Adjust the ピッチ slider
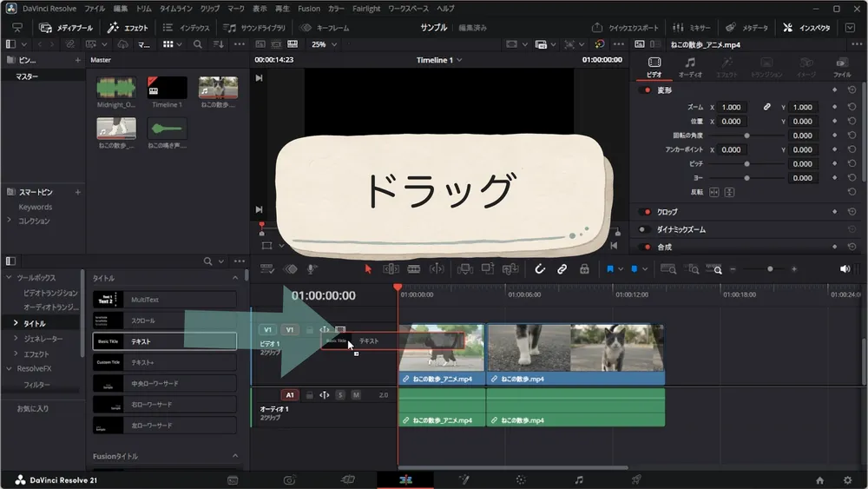 pos(746,164)
